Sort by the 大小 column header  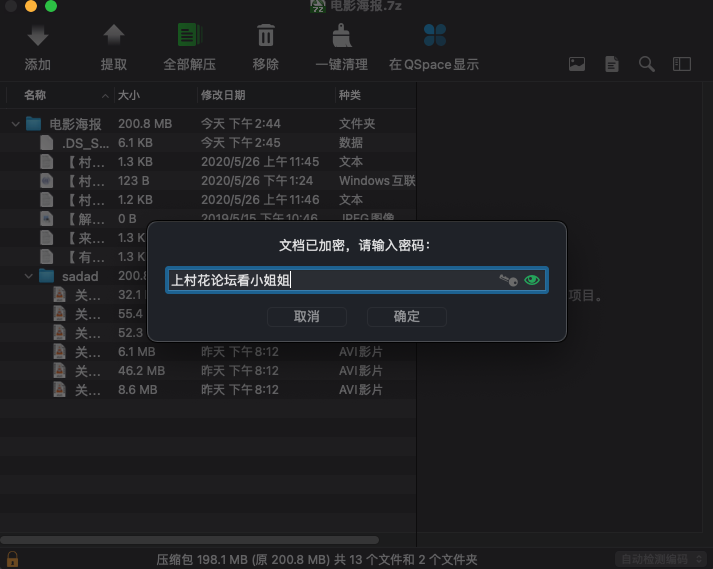pyautogui.click(x=129, y=95)
